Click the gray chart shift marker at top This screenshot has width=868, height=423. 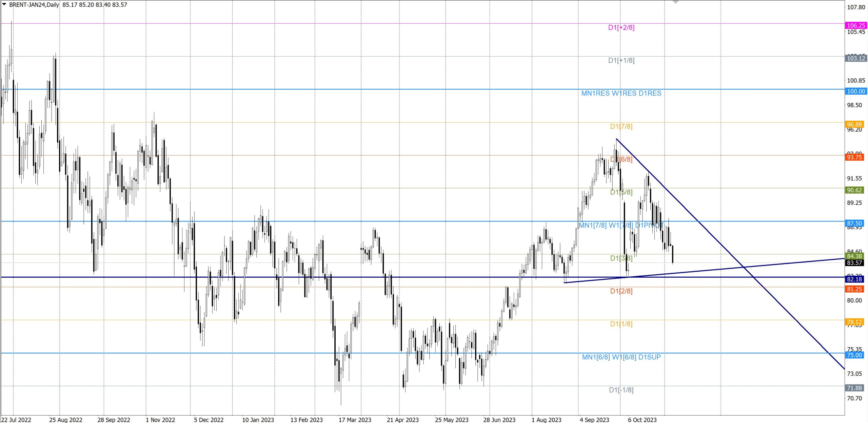pos(675,2)
